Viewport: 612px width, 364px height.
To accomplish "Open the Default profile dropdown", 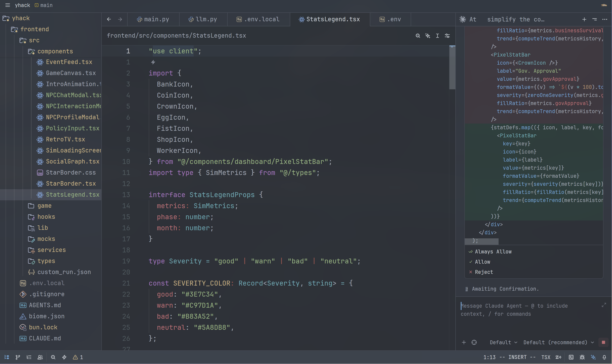I will pyautogui.click(x=503, y=342).
